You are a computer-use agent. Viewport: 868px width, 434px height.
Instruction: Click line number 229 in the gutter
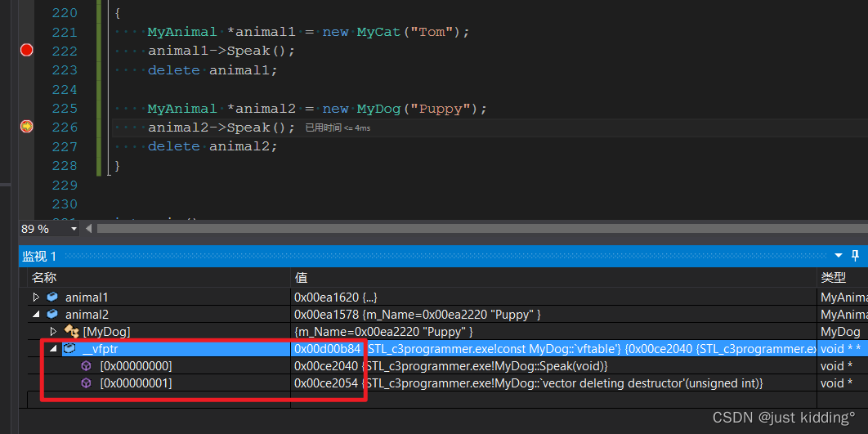(65, 185)
